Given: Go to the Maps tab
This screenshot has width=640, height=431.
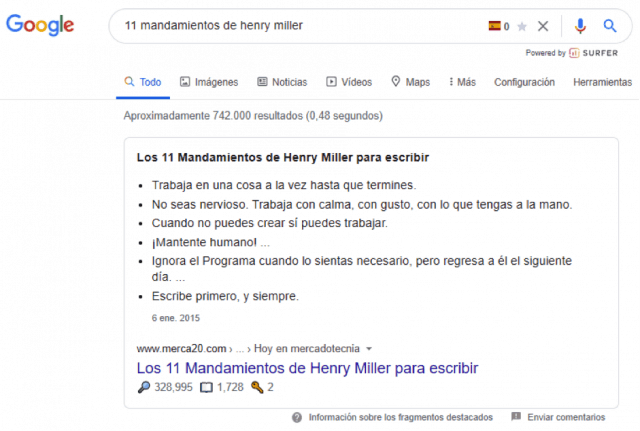Looking at the screenshot, I should (x=410, y=82).
